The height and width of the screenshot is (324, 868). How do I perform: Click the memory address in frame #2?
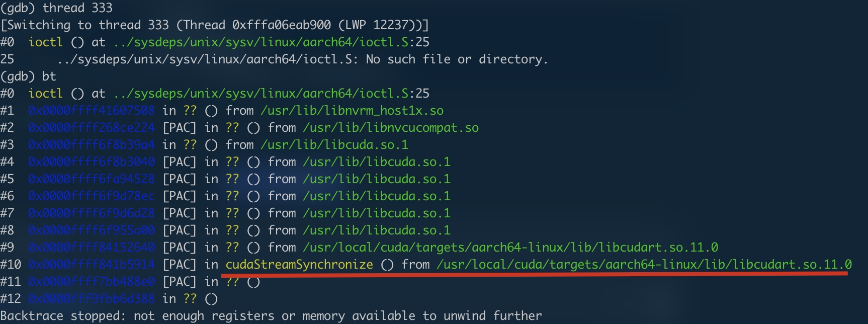[x=92, y=128]
